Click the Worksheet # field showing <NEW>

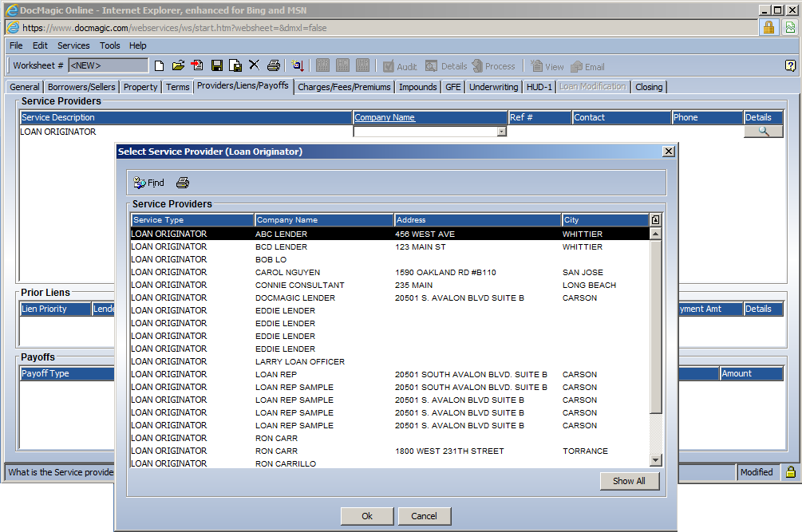[108, 65]
